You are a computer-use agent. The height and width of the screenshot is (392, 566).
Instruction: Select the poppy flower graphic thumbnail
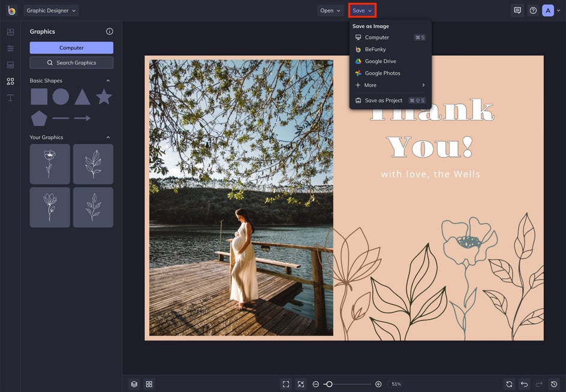click(50, 164)
